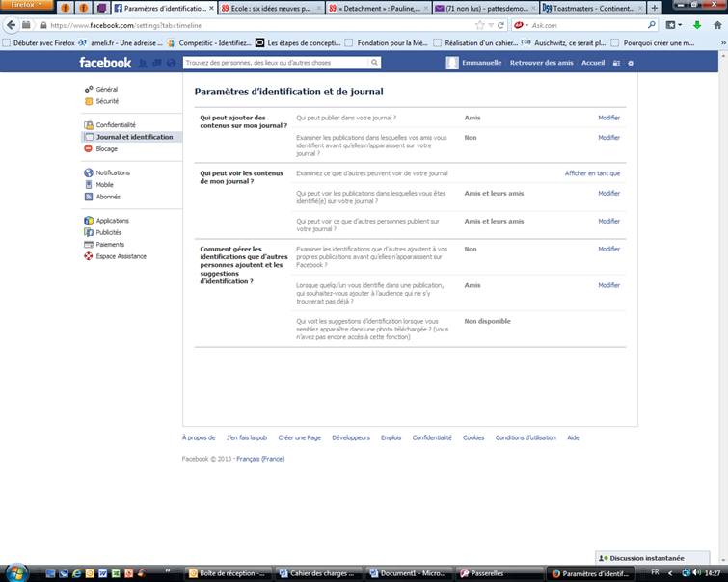This screenshot has width=728, height=582.
Task: Open Sécurité settings in sidebar
Action: pyautogui.click(x=101, y=101)
